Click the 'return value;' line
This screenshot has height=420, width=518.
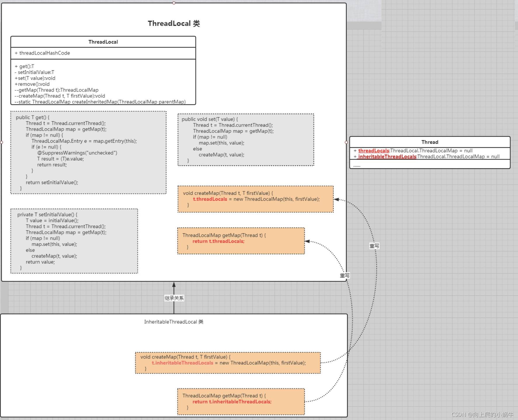pos(40,262)
